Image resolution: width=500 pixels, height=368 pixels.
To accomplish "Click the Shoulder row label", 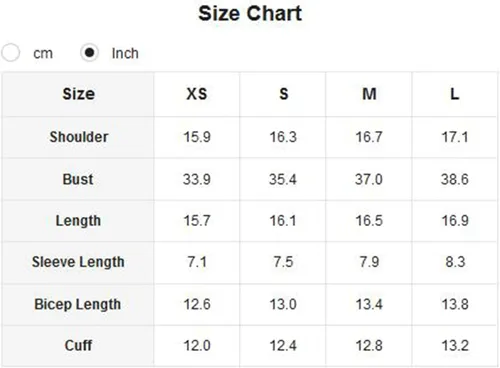I will point(79,137).
